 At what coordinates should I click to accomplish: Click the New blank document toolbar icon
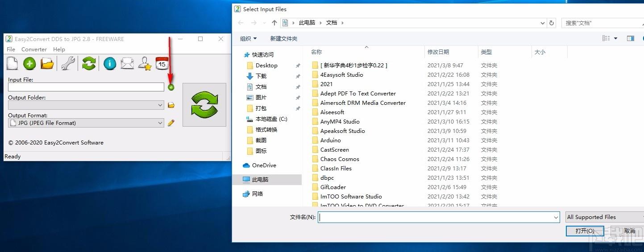(x=12, y=64)
